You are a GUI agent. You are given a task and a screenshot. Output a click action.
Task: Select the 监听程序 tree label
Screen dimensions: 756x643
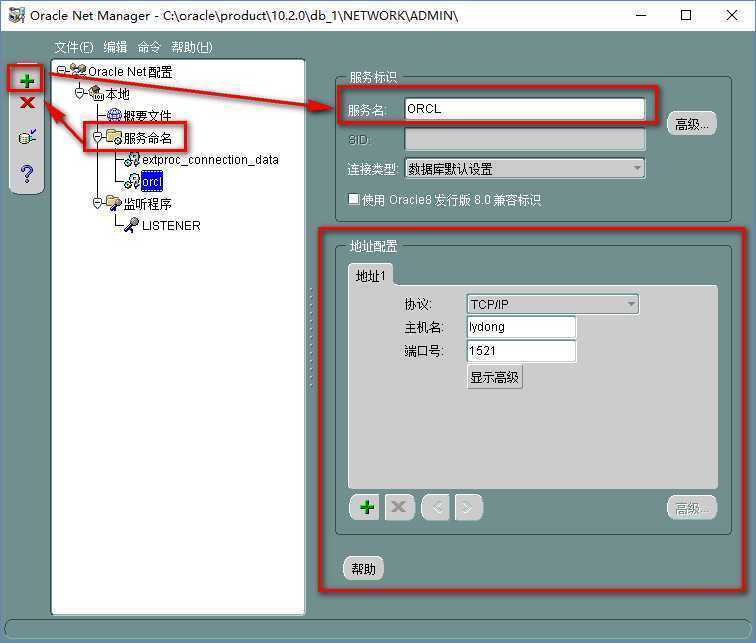[148, 204]
